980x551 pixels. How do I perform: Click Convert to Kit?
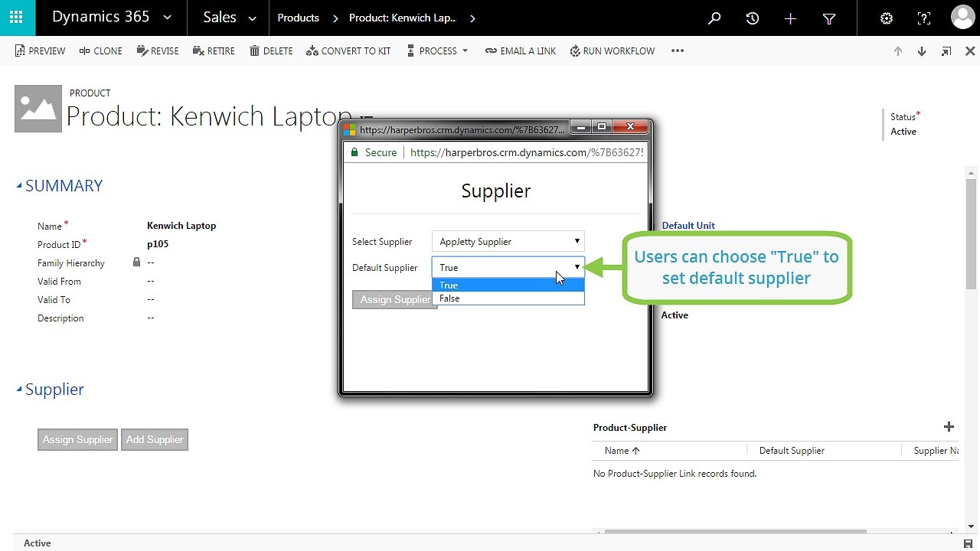(348, 51)
